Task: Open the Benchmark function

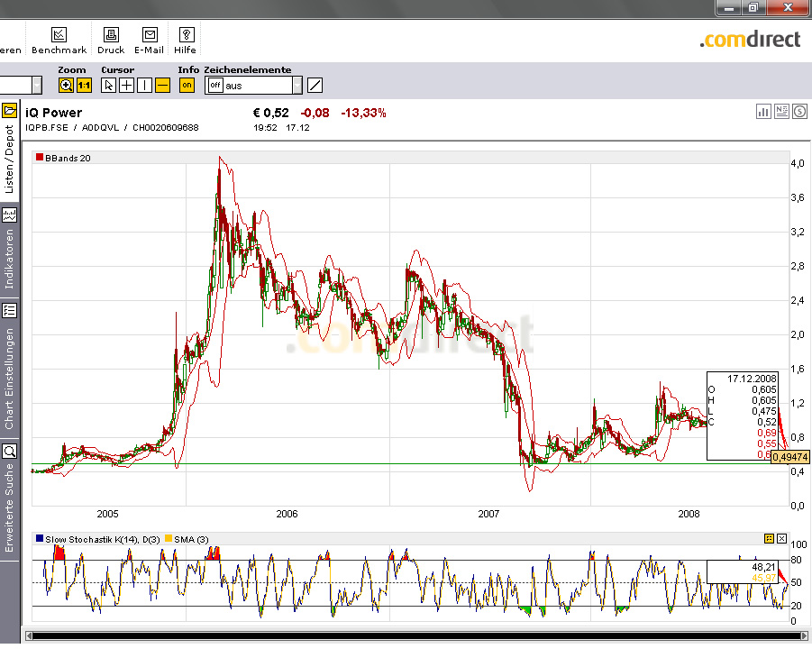Action: (59, 39)
